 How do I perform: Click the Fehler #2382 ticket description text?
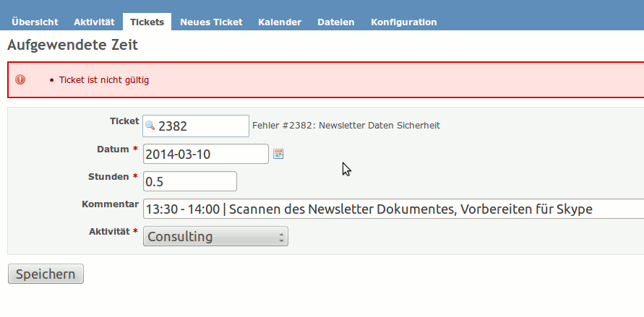point(345,126)
